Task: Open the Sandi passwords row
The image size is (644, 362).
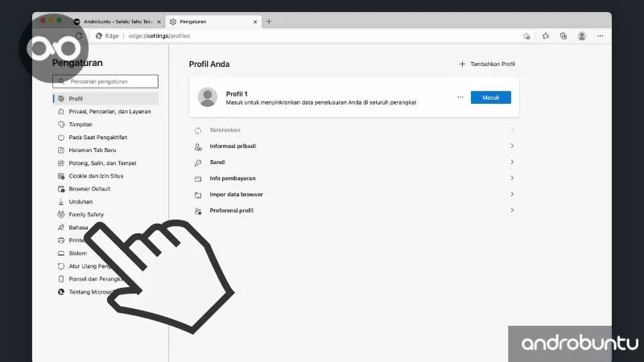Action: tap(354, 162)
